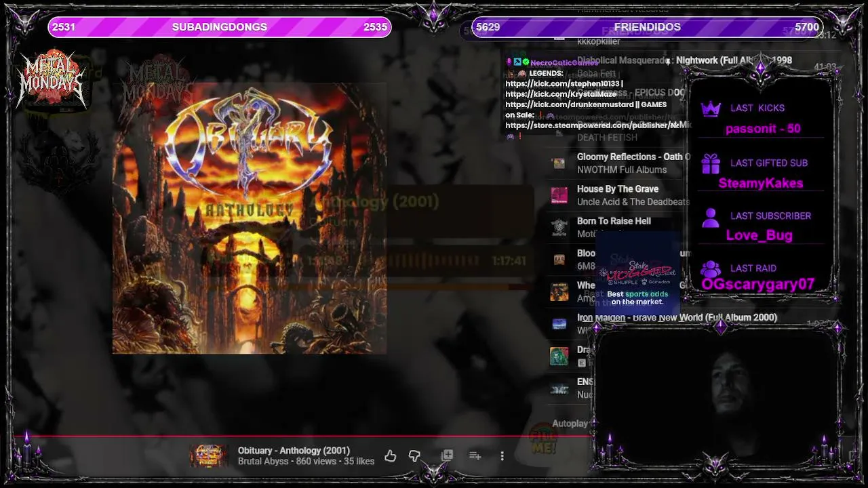Image resolution: width=868 pixels, height=488 pixels.
Task: Click the "2535" sub goal number
Action: click(375, 27)
